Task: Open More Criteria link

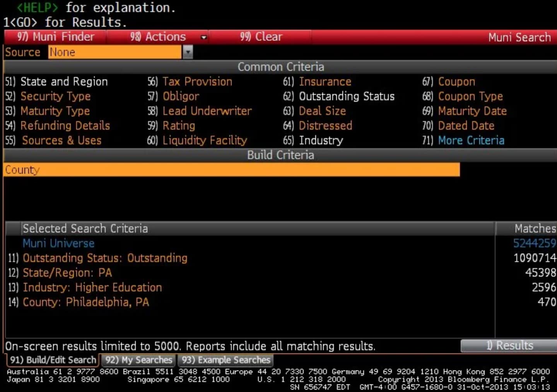Action: [471, 140]
